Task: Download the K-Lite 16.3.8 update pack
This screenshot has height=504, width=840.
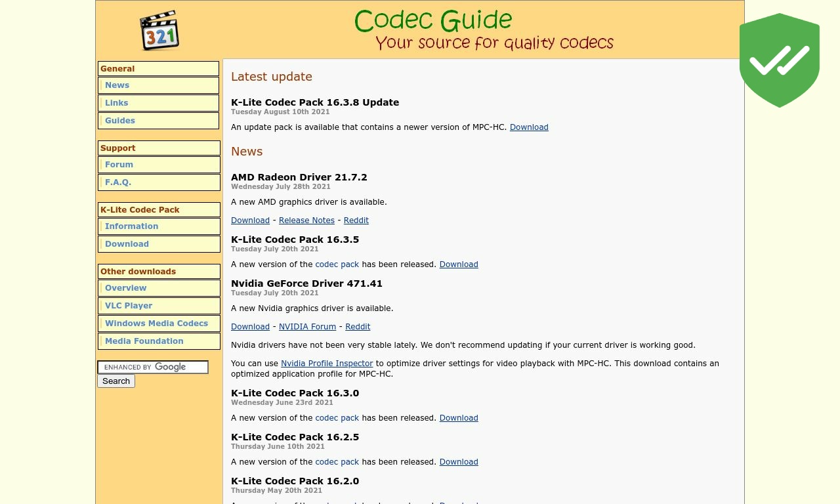Action: (529, 127)
